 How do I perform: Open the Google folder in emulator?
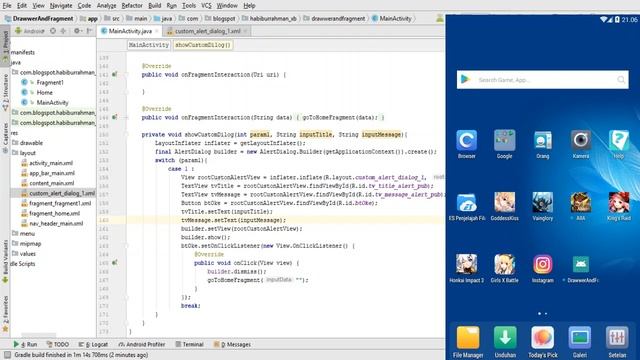coord(504,140)
